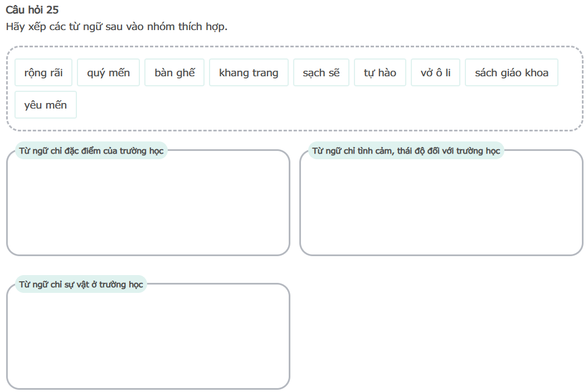The width and height of the screenshot is (588, 392).
Task: Select the 'khang trang' word tile
Action: point(249,73)
